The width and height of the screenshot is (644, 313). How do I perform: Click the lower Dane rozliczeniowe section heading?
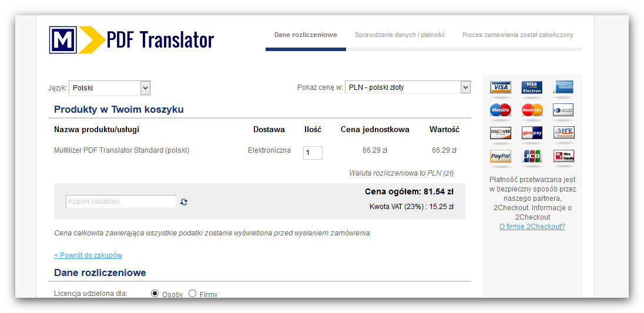(100, 273)
